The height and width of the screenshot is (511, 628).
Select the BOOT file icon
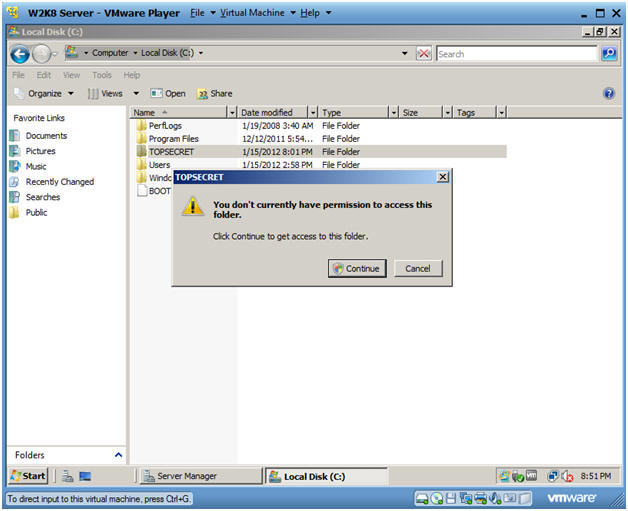142,191
